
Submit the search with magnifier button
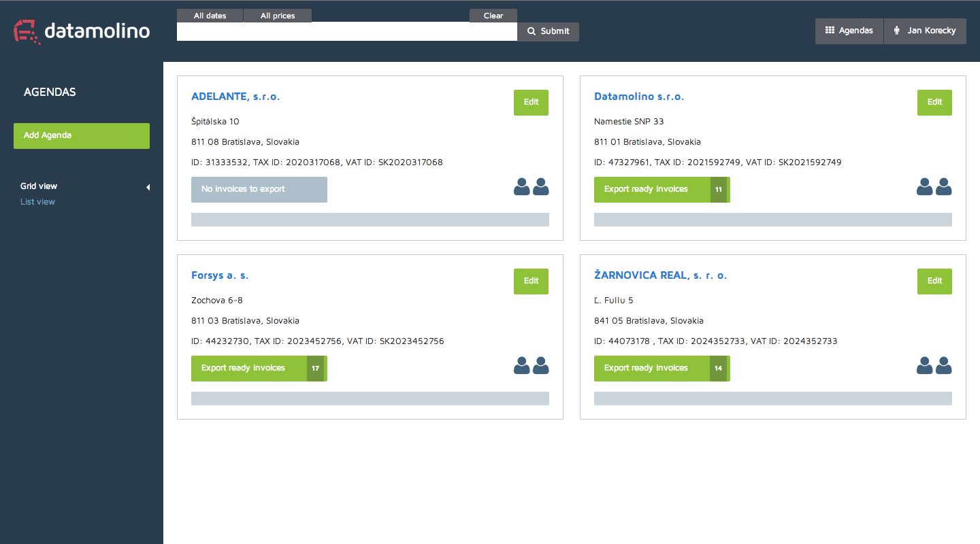[x=548, y=31]
